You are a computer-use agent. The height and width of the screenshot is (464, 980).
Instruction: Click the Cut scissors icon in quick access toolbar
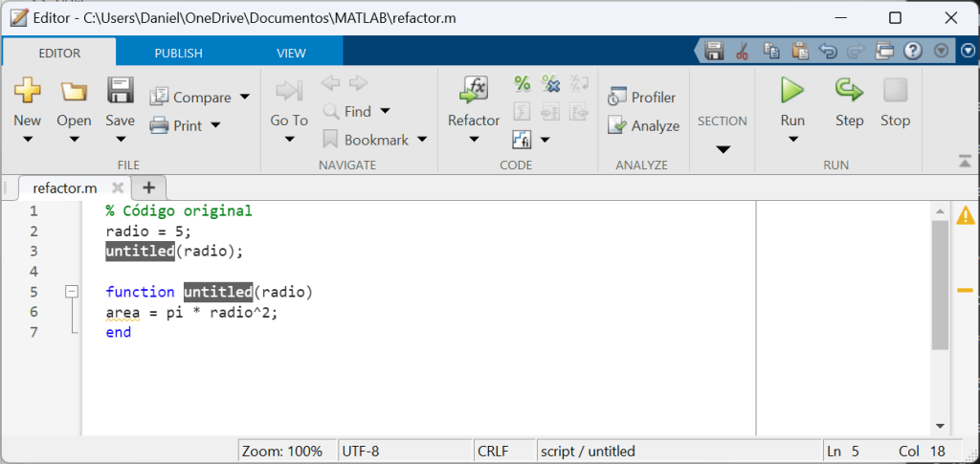tap(742, 52)
